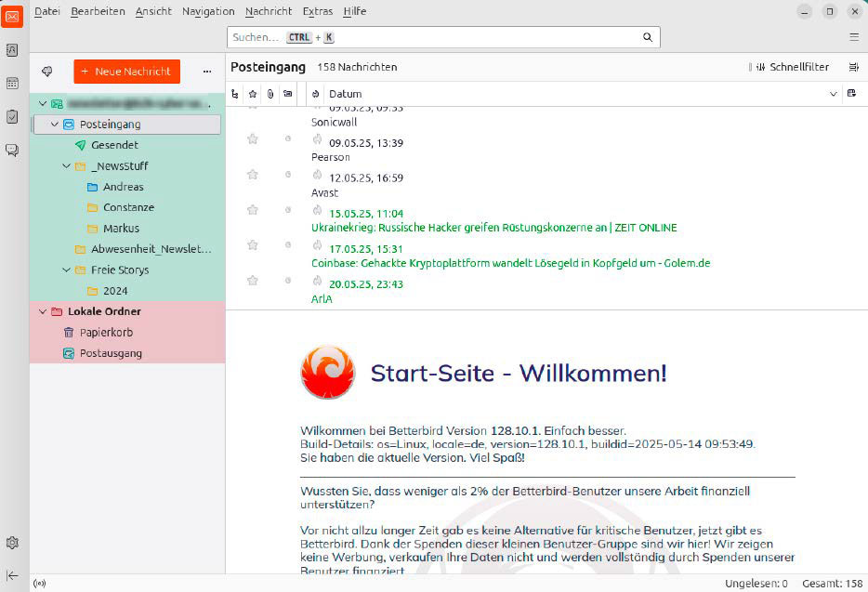Open the Bearbeiten menu

(98, 11)
